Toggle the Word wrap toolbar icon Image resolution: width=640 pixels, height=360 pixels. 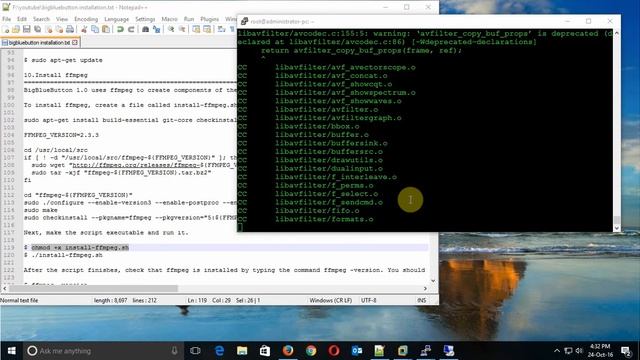point(222,29)
